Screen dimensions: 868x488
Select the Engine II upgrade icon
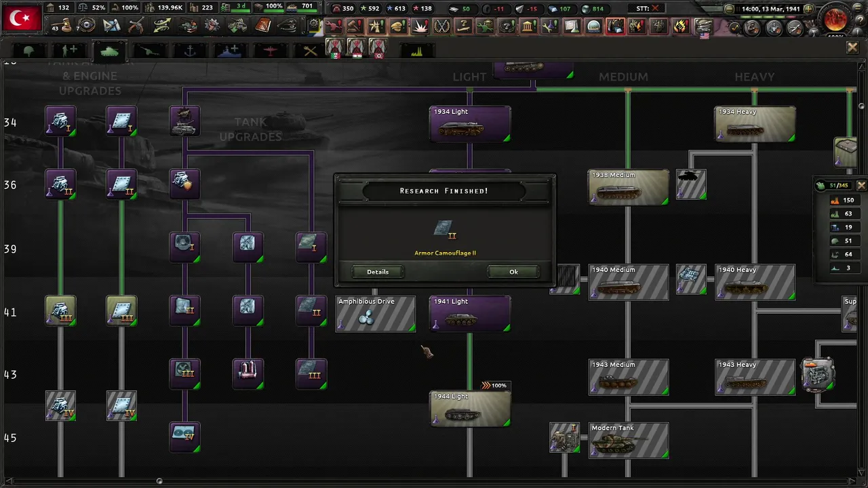pyautogui.click(x=60, y=184)
